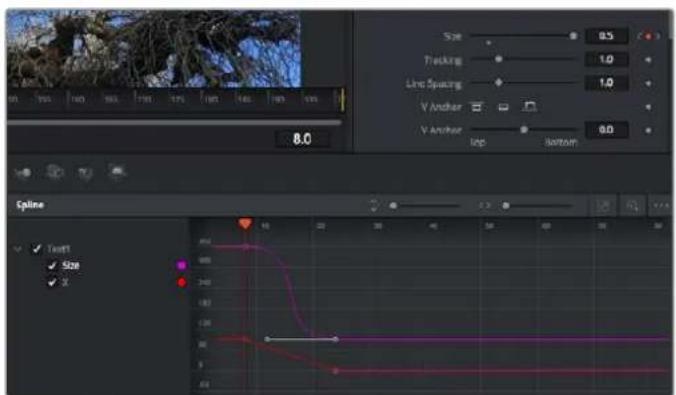Click the Size slider handle
This screenshot has height=395, width=676.
point(573,36)
